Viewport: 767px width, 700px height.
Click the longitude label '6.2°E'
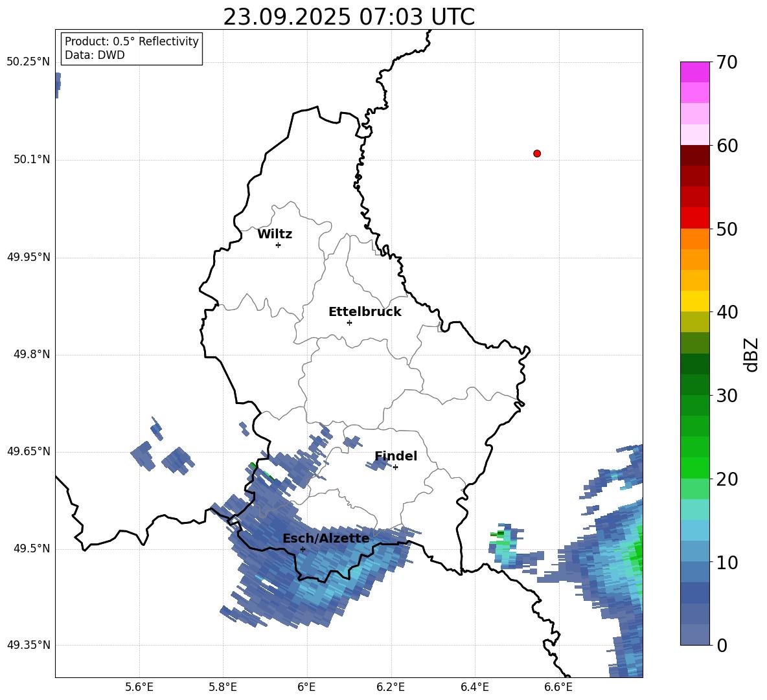pyautogui.click(x=391, y=687)
